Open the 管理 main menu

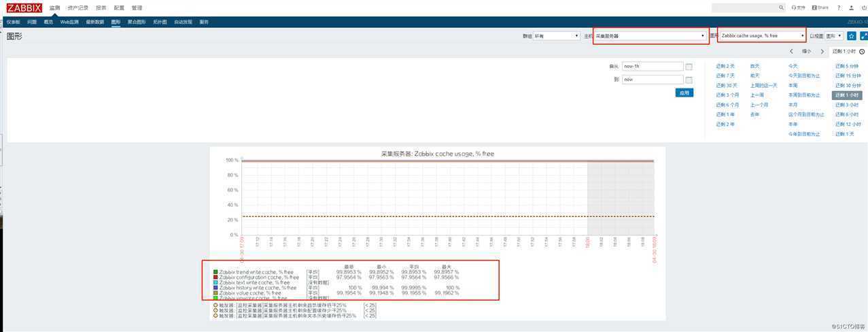point(137,8)
